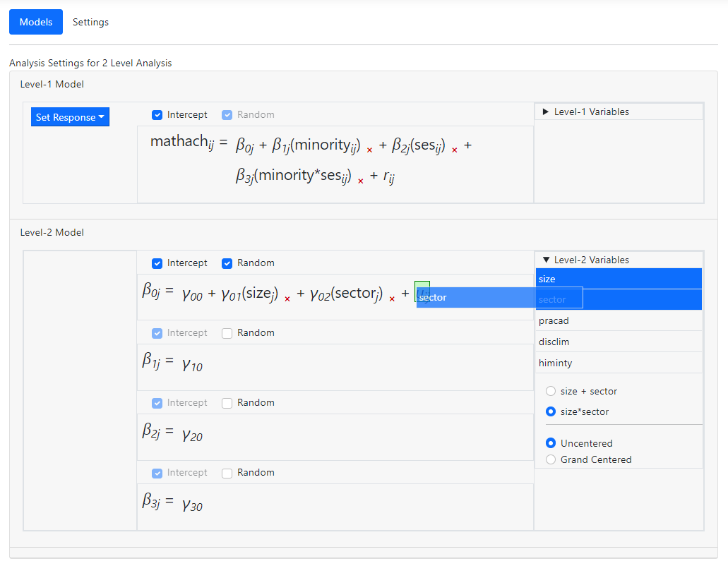Open the Models tab

(x=36, y=22)
